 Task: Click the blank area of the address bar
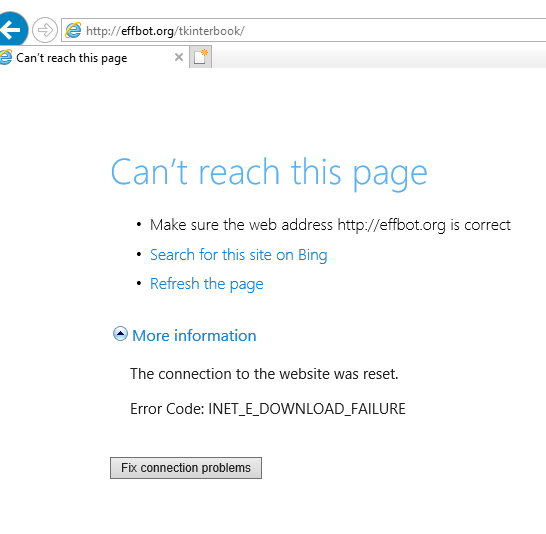393,30
